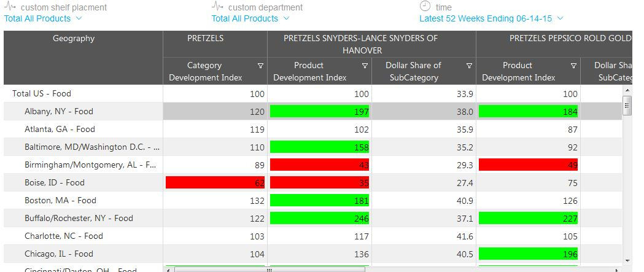Click pulse icon beside custom shelf placement
This screenshot has height=272, width=644.
click(10, 7)
